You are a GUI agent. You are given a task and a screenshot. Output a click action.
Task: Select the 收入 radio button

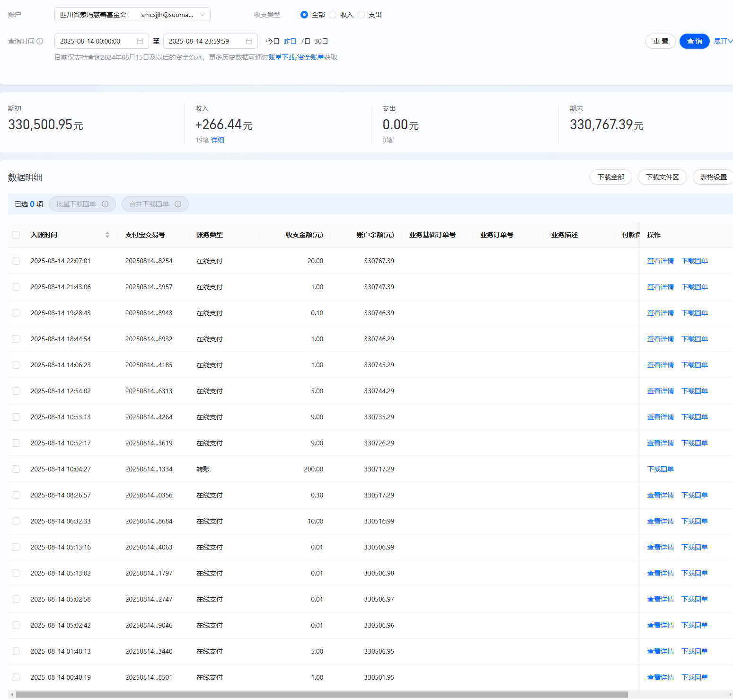click(x=333, y=15)
